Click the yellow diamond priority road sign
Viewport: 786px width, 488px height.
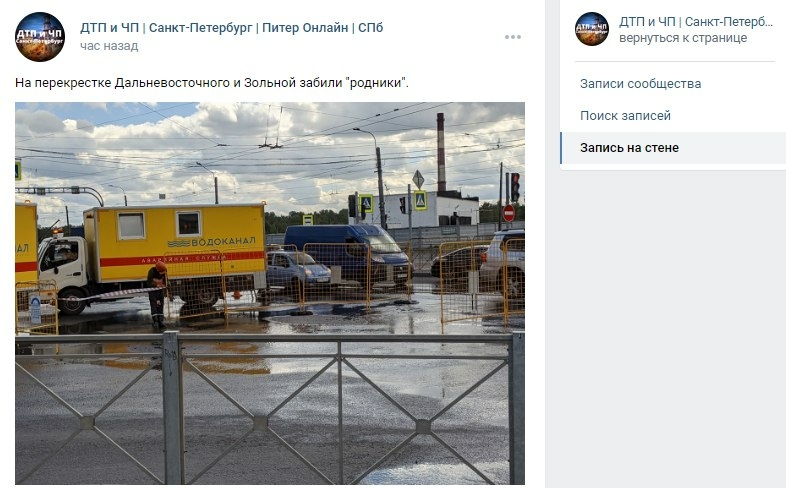pyautogui.click(x=418, y=179)
